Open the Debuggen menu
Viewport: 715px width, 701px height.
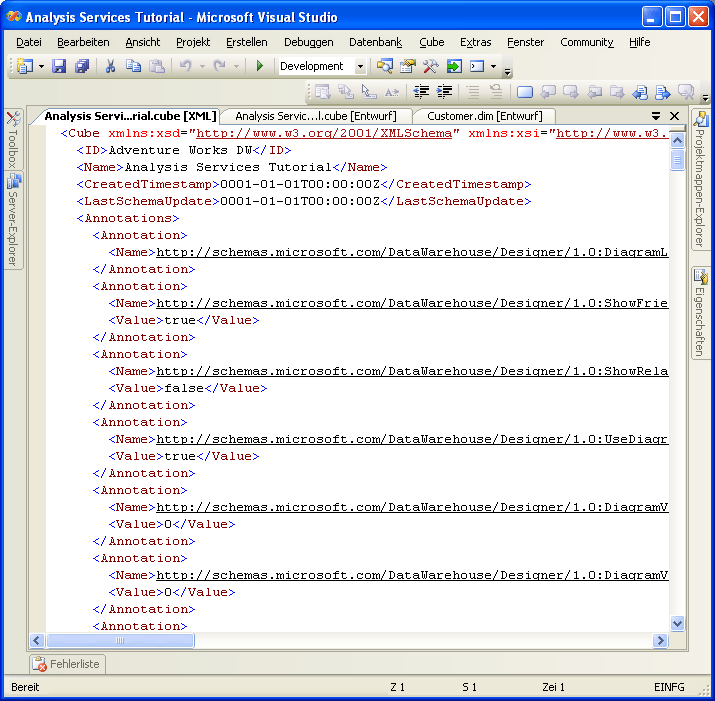(309, 42)
